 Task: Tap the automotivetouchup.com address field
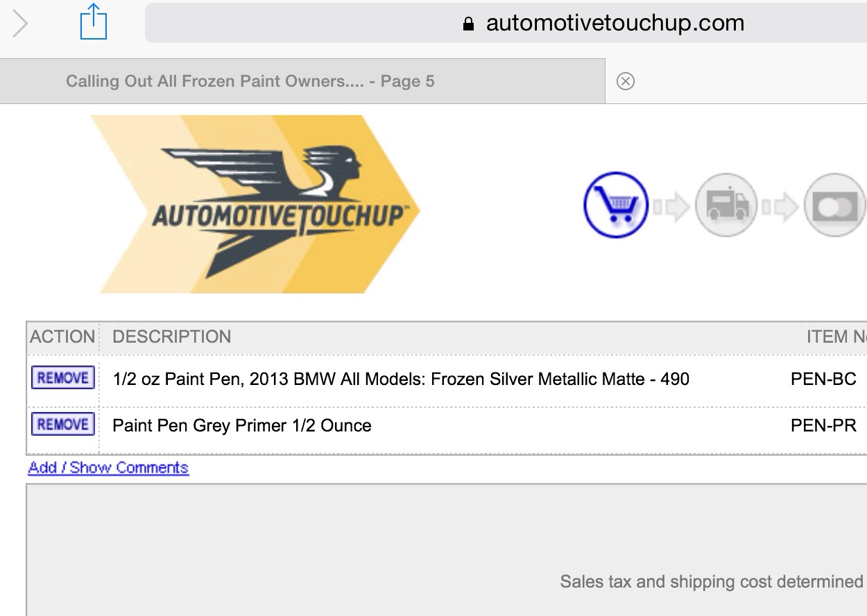point(506,23)
